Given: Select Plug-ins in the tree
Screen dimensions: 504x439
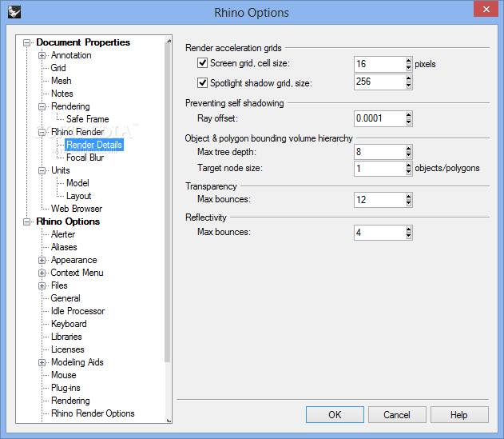Looking at the screenshot, I should click(x=65, y=388).
